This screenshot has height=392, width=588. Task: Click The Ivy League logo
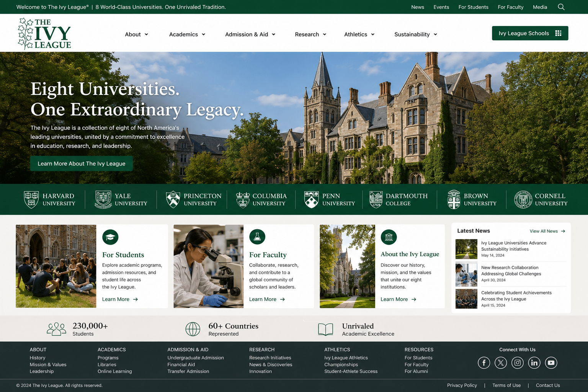(44, 34)
